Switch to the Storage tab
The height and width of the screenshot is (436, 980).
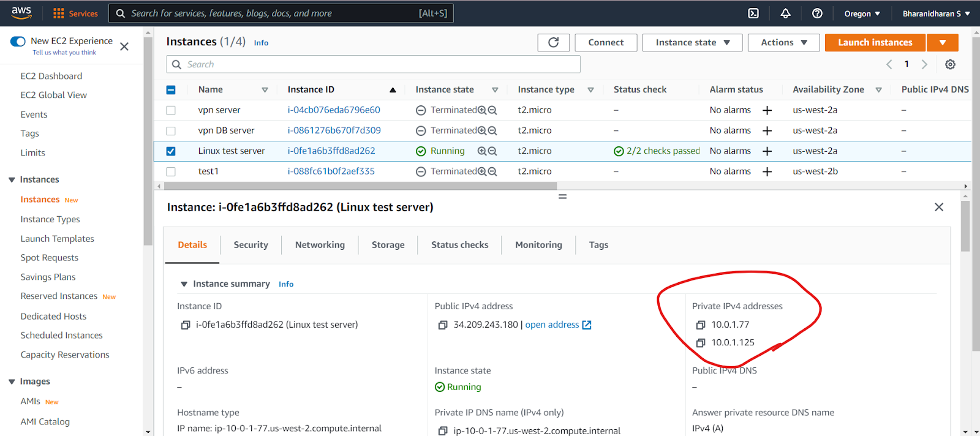tap(388, 245)
